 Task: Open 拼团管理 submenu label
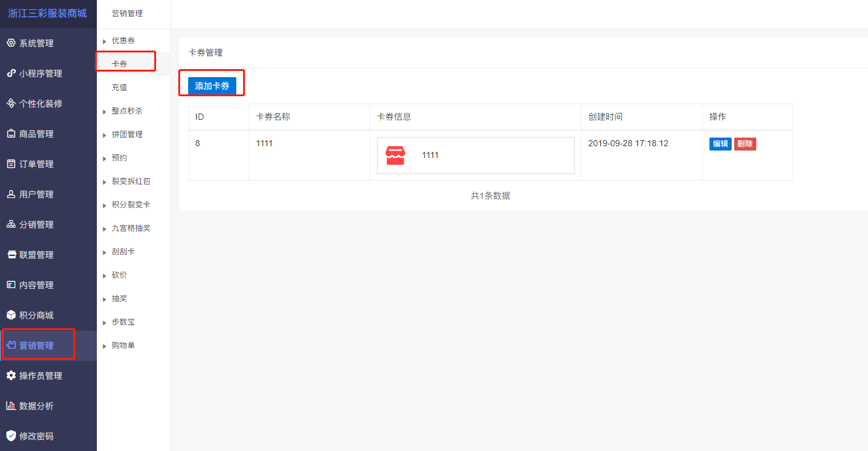coord(127,134)
